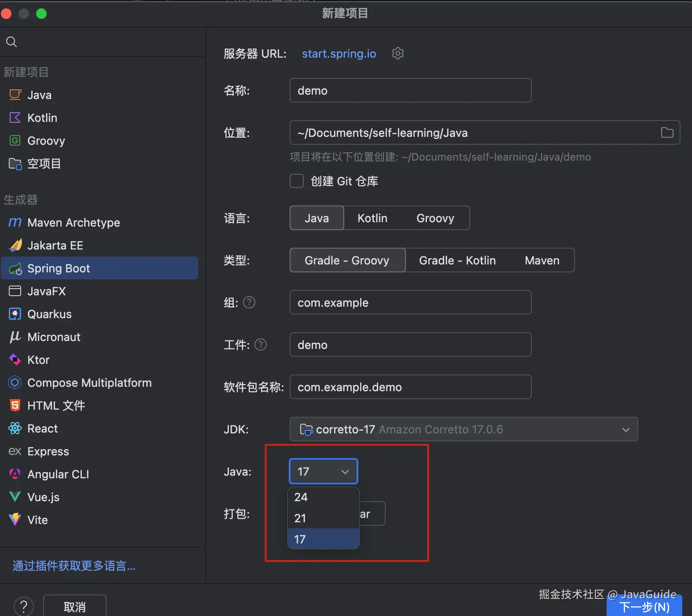Click the search magnifier icon
The height and width of the screenshot is (616, 692).
(x=11, y=42)
